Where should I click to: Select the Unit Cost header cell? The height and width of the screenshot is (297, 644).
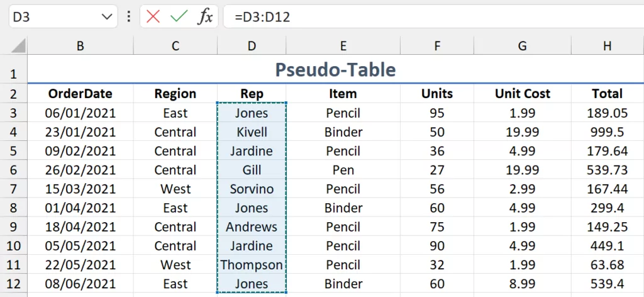pos(522,94)
